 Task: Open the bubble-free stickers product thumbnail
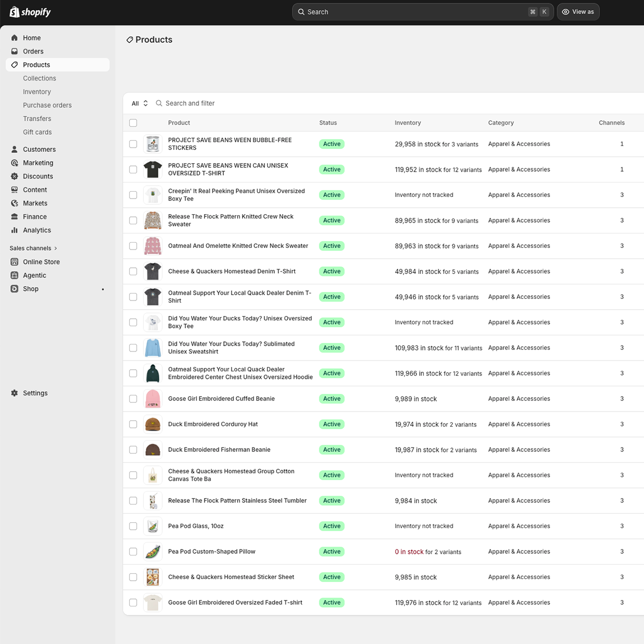[x=153, y=144]
